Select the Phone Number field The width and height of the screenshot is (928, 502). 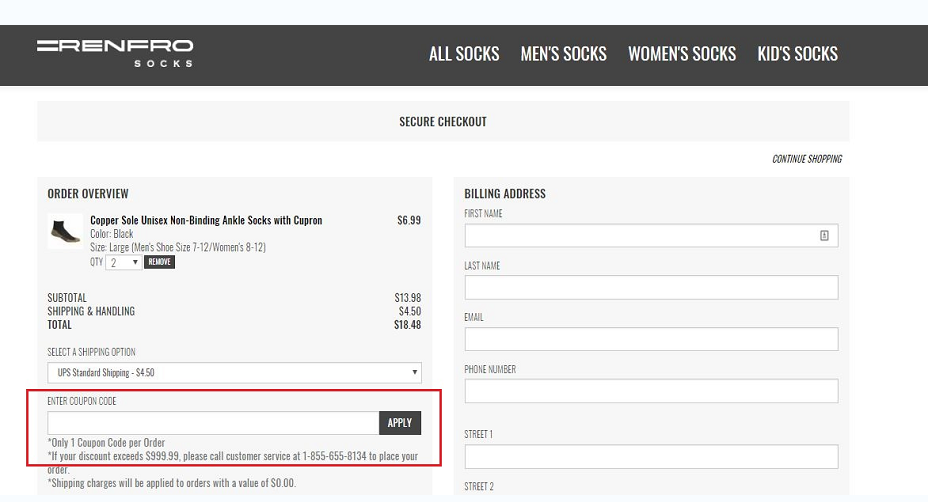pos(651,391)
